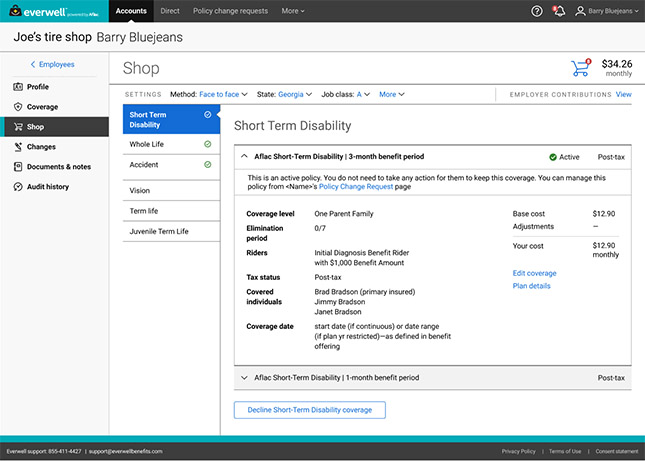Click Edit coverage link

click(534, 273)
